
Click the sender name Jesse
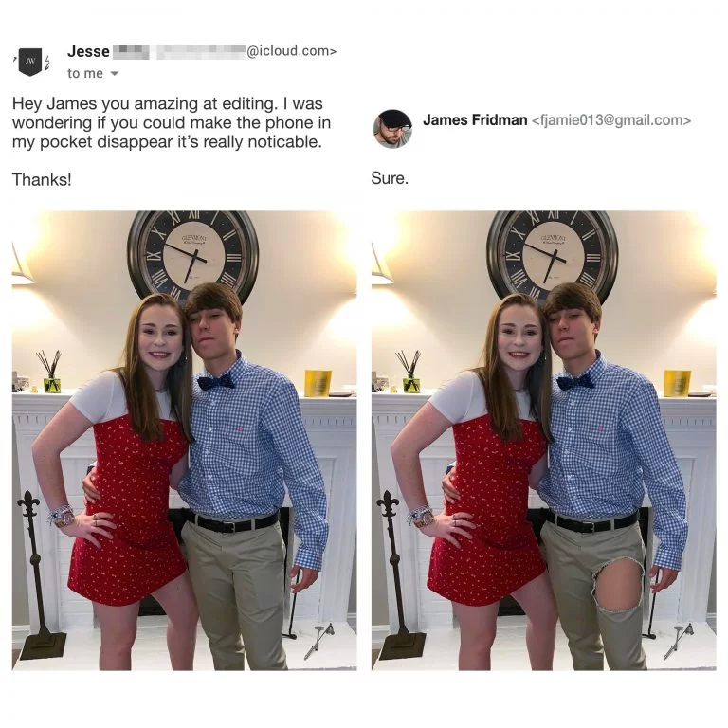(88, 51)
